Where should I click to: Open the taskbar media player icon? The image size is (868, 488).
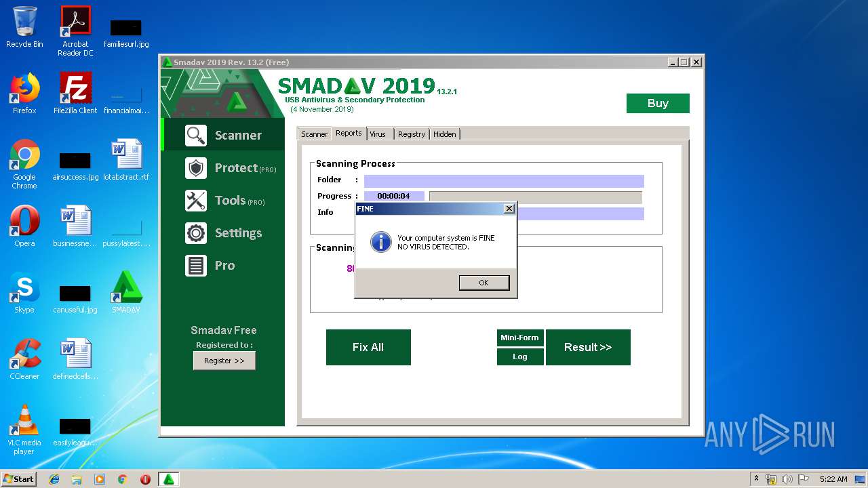click(100, 479)
